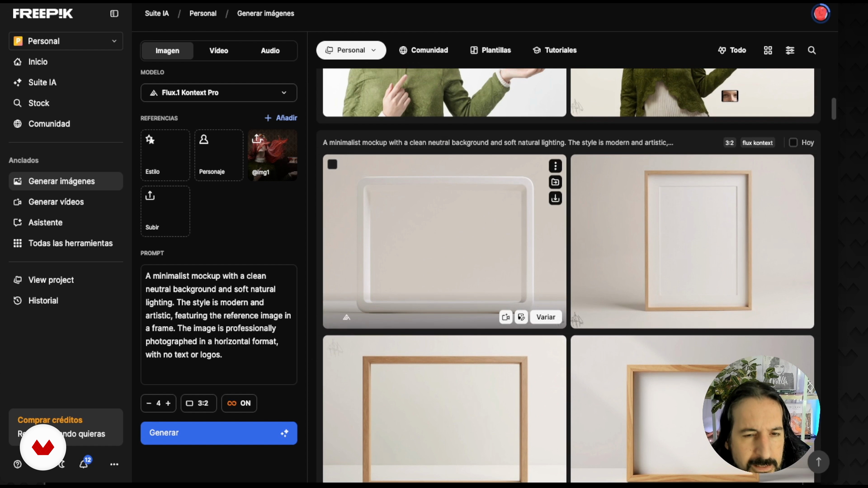Viewport: 868px width, 488px height.
Task: Open help question mark icon
Action: 18,464
